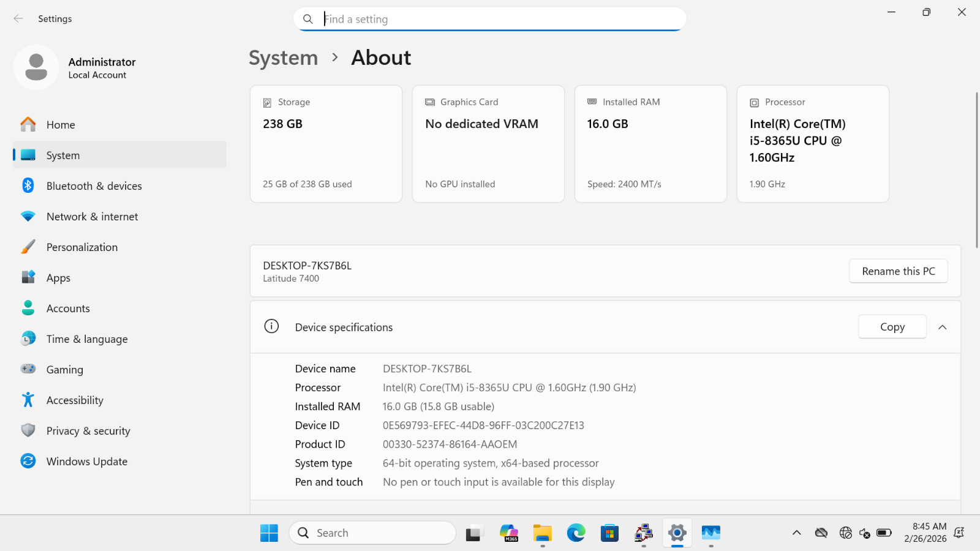Open Task View from taskbar
980x551 pixels.
pyautogui.click(x=473, y=533)
